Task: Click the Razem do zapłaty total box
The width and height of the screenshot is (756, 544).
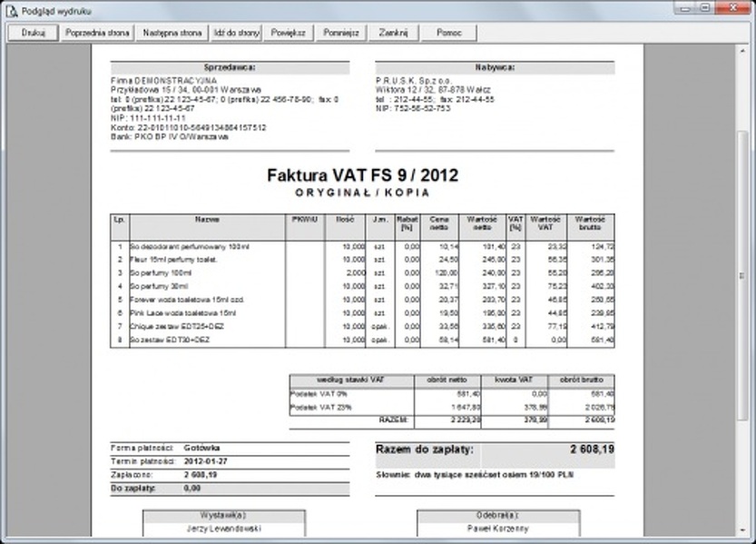Action: (495, 449)
